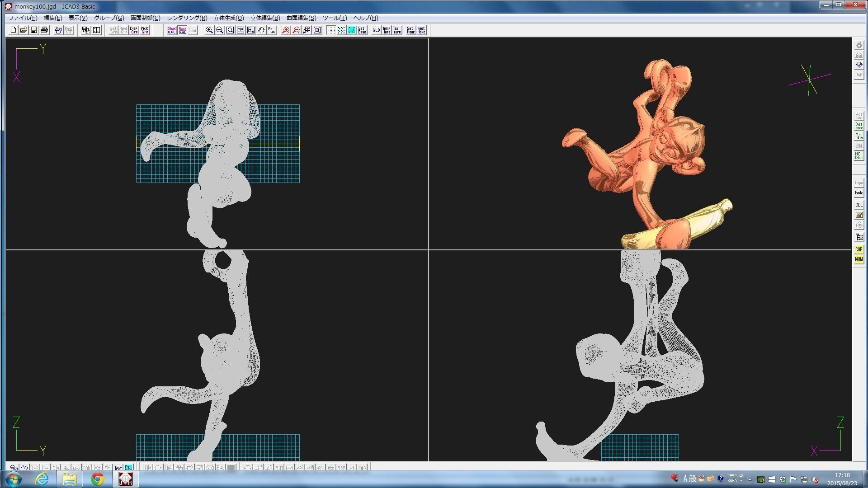Click the fit-all view icon
Image resolution: width=868 pixels, height=488 pixels.
pos(317,30)
